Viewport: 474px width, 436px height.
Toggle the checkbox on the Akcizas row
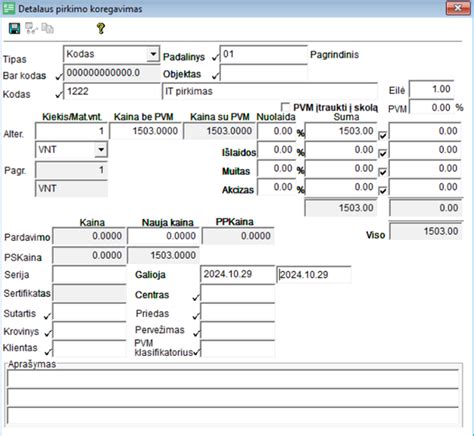pos(383,191)
